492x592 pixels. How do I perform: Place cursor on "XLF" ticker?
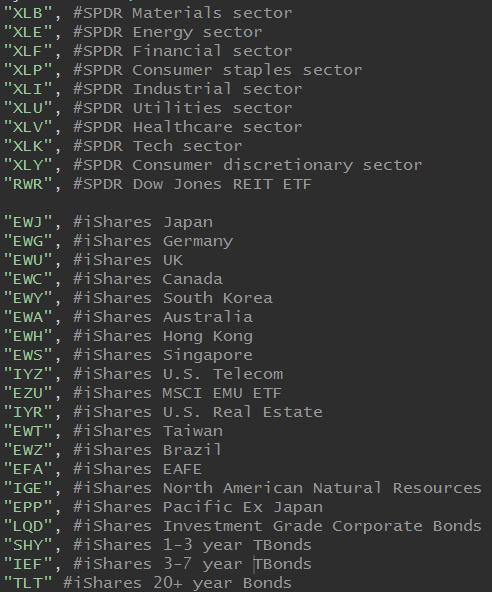[28, 51]
